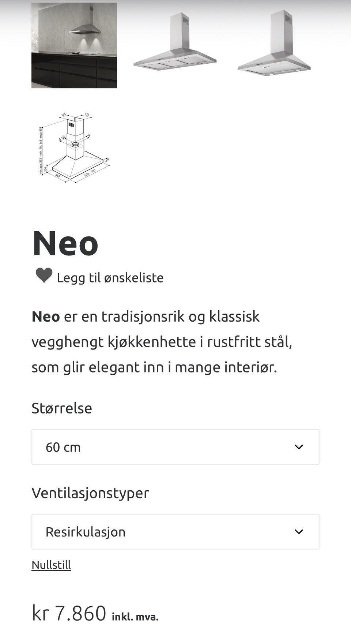This screenshot has width=351, height=644.
Task: Click Legg til ønskeliste link
Action: click(110, 278)
